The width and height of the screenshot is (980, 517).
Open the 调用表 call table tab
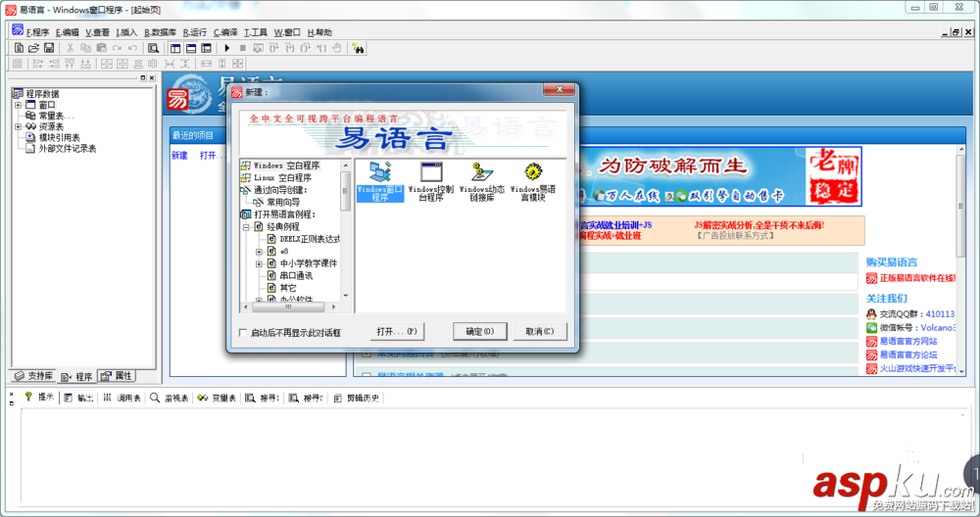tap(122, 398)
